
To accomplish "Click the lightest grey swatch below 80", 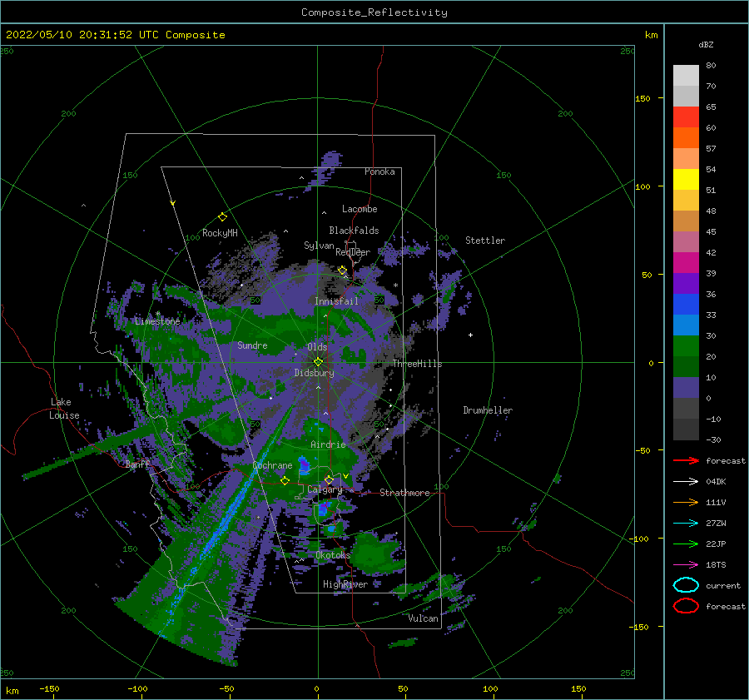I will 686,76.
